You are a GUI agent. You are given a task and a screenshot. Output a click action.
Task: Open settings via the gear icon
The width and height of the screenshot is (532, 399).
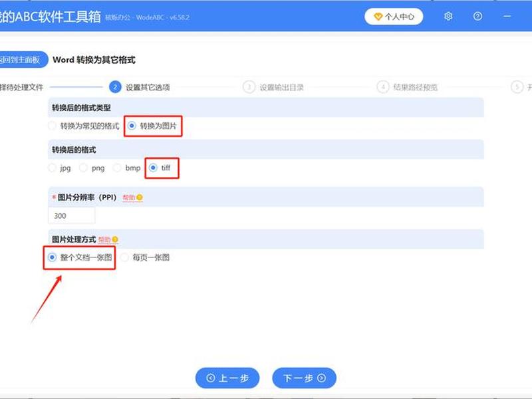pyautogui.click(x=448, y=16)
